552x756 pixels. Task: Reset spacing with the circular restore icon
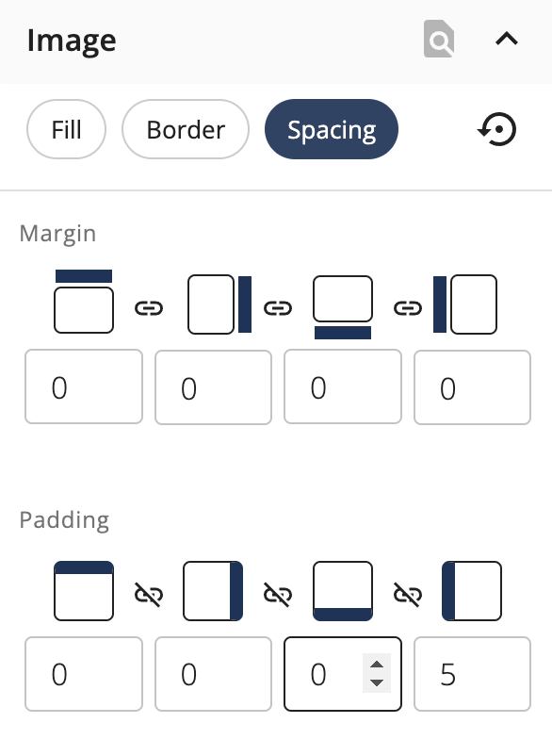[497, 129]
